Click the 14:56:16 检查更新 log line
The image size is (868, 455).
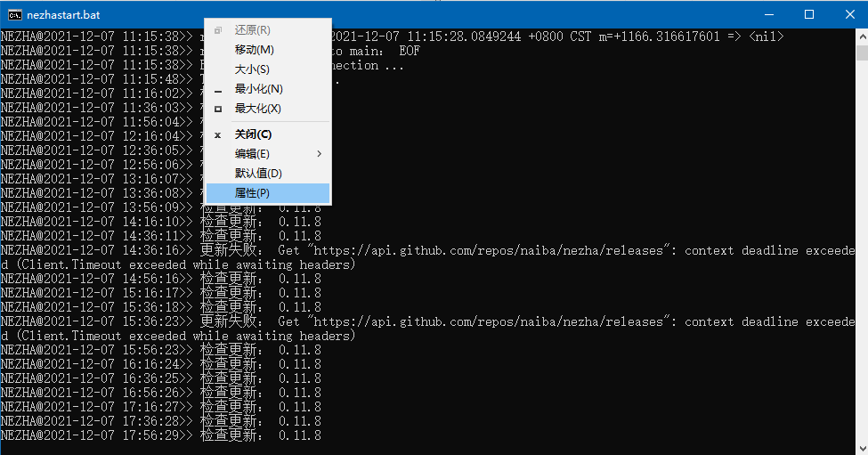pos(160,279)
